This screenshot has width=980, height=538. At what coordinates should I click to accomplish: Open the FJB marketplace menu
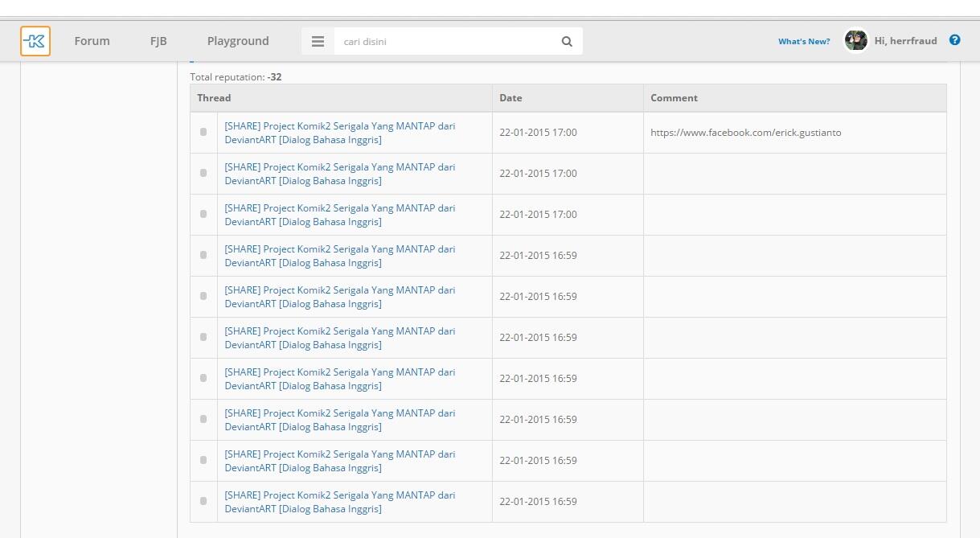(x=158, y=41)
